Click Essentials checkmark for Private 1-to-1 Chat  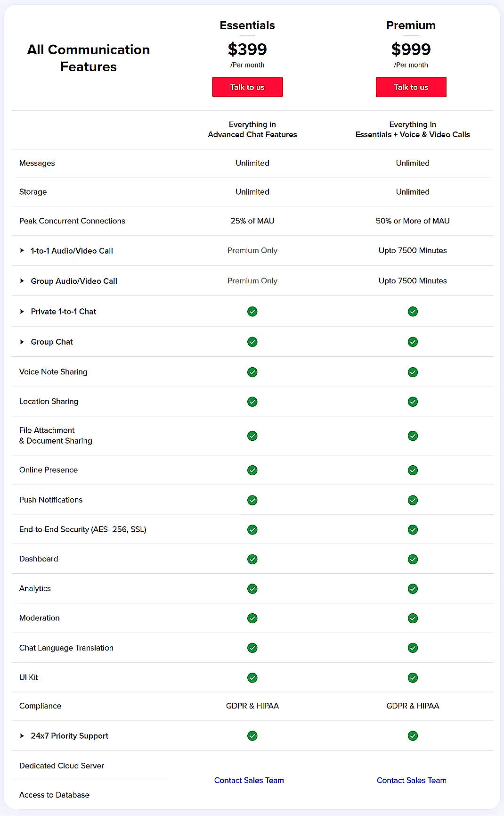[252, 312]
